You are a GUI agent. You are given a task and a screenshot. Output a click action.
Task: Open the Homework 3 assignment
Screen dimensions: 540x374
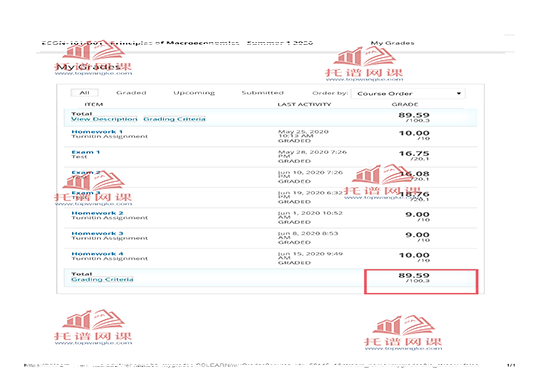point(97,233)
